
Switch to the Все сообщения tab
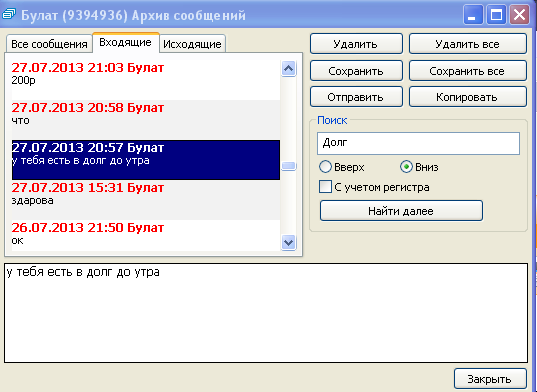click(49, 44)
